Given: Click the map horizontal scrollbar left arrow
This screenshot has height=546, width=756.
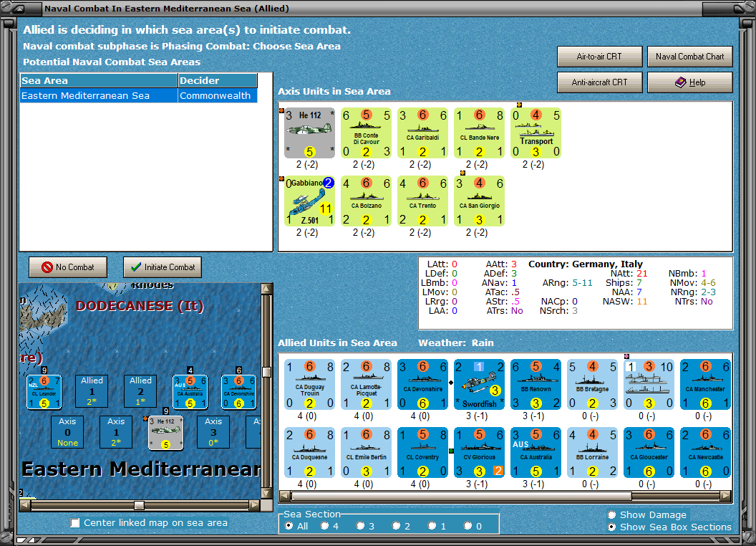Looking at the screenshot, I should pyautogui.click(x=24, y=505).
